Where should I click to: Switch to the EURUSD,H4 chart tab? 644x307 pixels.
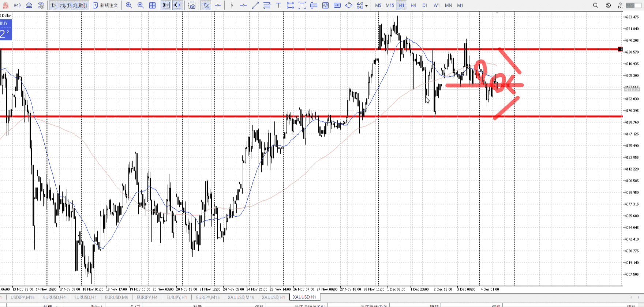pyautogui.click(x=55, y=297)
